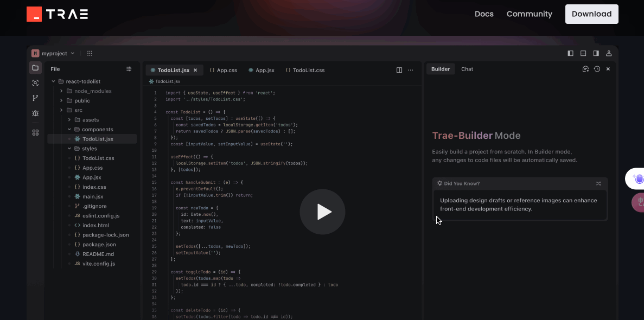Open main.jsx in file tree
The width and height of the screenshot is (644, 320).
pyautogui.click(x=92, y=196)
